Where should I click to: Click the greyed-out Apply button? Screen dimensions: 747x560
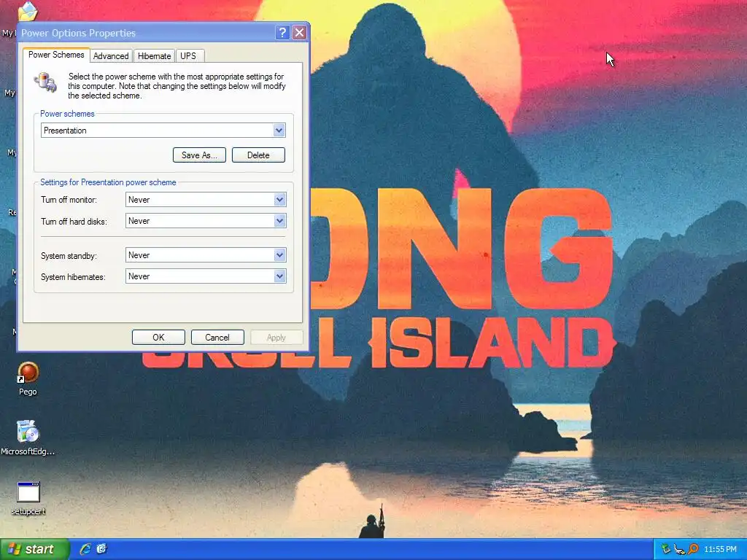(x=276, y=337)
